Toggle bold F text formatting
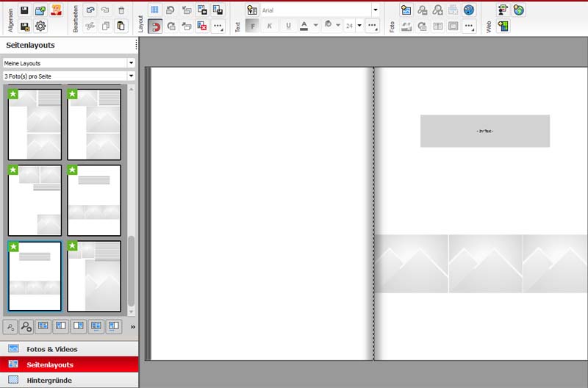 coord(252,26)
